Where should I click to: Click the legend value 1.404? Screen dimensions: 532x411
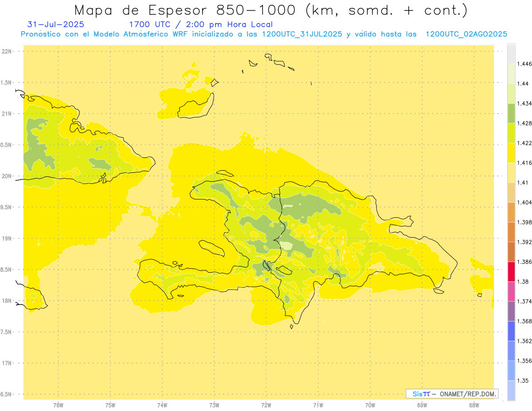tap(525, 202)
